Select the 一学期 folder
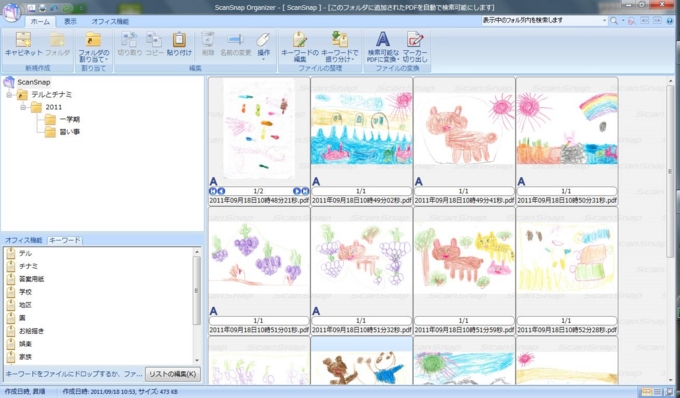680x398 pixels. pos(69,119)
